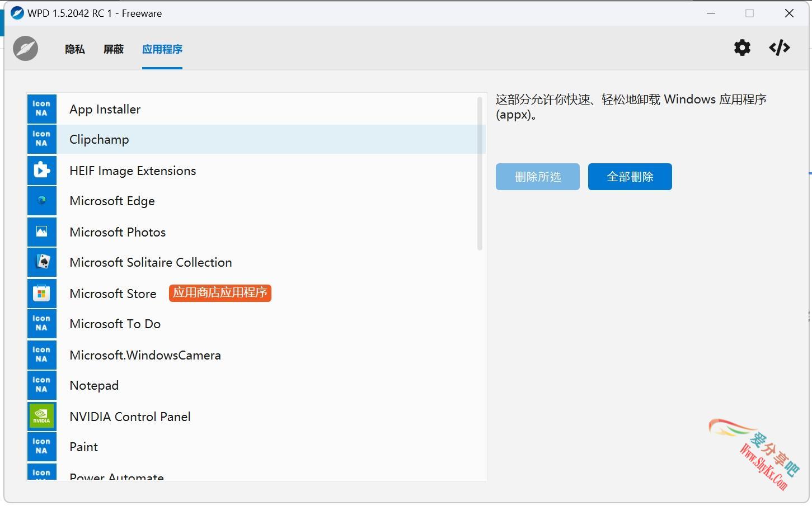Click the WPD title bar app icon
This screenshot has height=506, width=812.
pos(17,13)
